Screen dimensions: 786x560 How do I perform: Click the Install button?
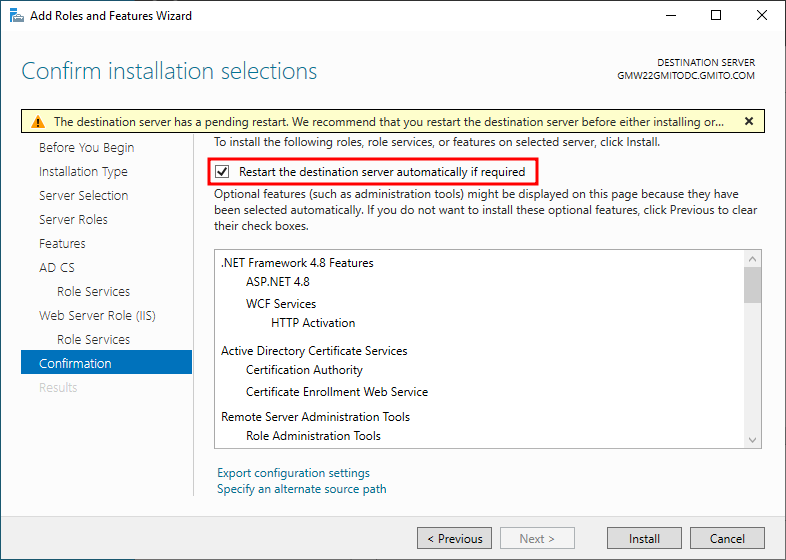644,538
